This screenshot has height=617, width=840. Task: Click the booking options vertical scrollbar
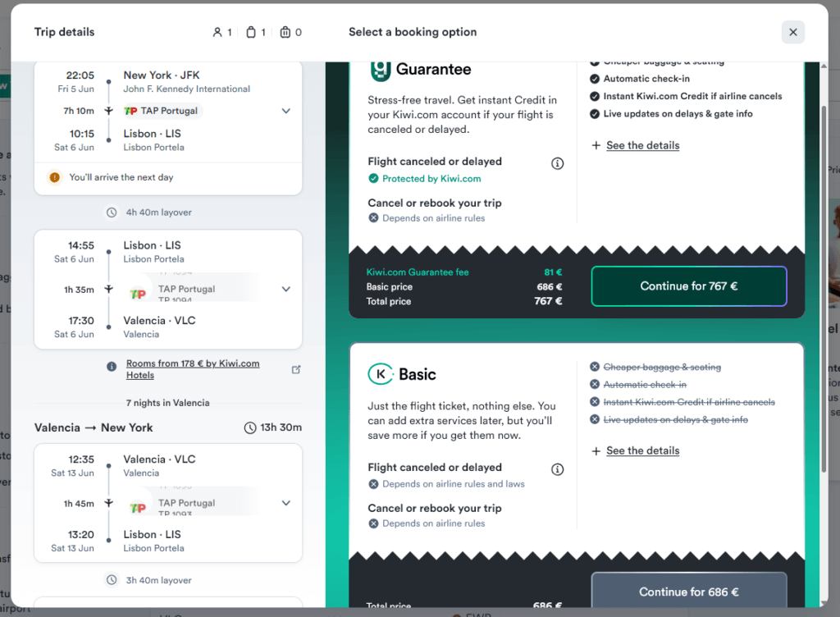[823, 287]
